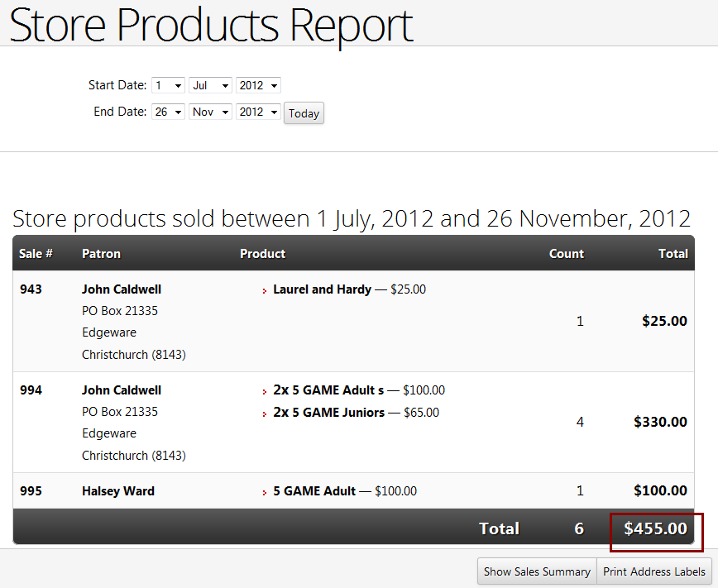This screenshot has width=718, height=588.
Task: Click the highlighted $455.00 grand total
Action: [x=655, y=528]
